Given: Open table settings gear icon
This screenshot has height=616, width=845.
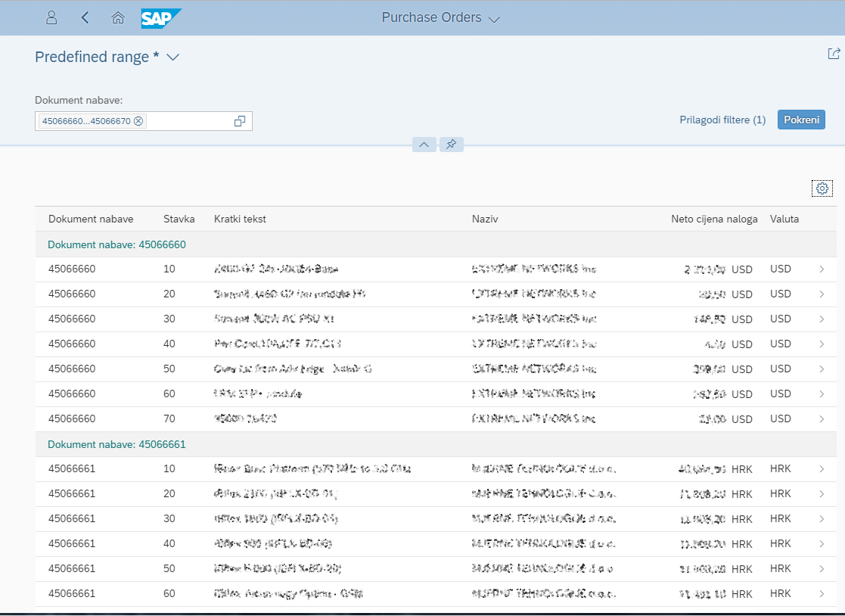Looking at the screenshot, I should click(822, 188).
